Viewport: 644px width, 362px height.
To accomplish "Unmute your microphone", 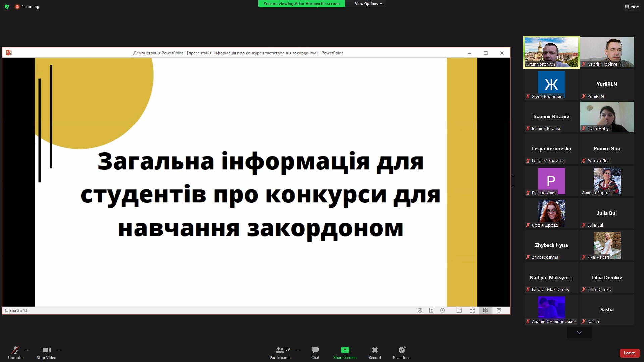I will [x=15, y=353].
